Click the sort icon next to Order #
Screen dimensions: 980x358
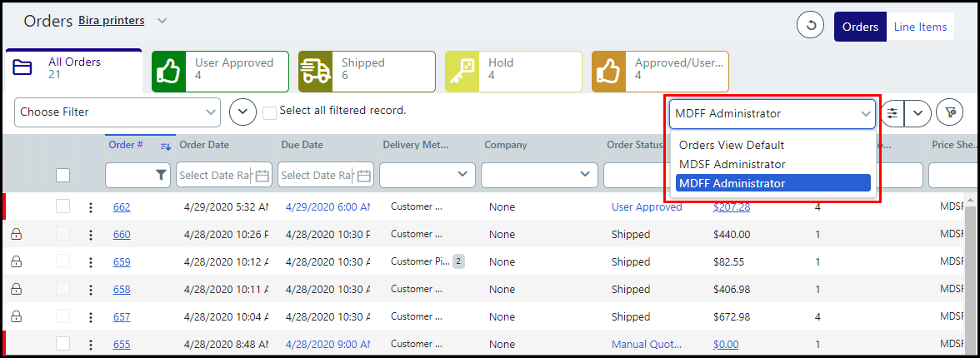(165, 146)
